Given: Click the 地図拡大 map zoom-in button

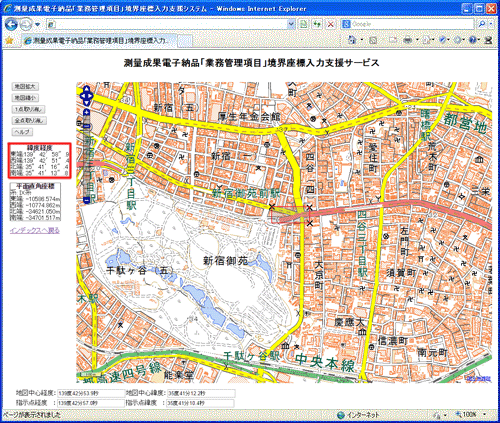Looking at the screenshot, I should pyautogui.click(x=25, y=87).
